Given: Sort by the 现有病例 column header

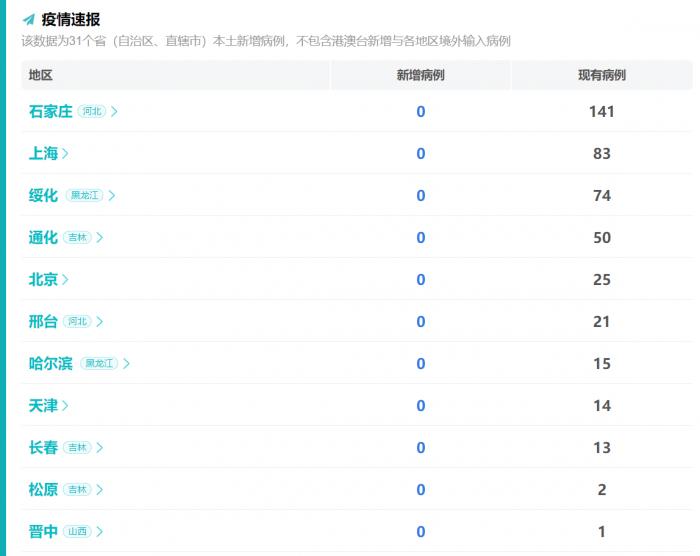Looking at the screenshot, I should [602, 75].
